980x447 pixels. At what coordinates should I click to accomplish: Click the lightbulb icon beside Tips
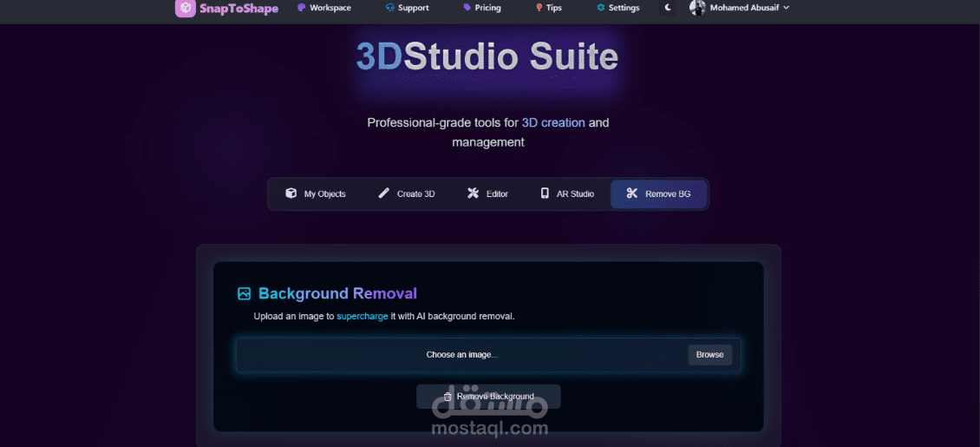pyautogui.click(x=539, y=8)
